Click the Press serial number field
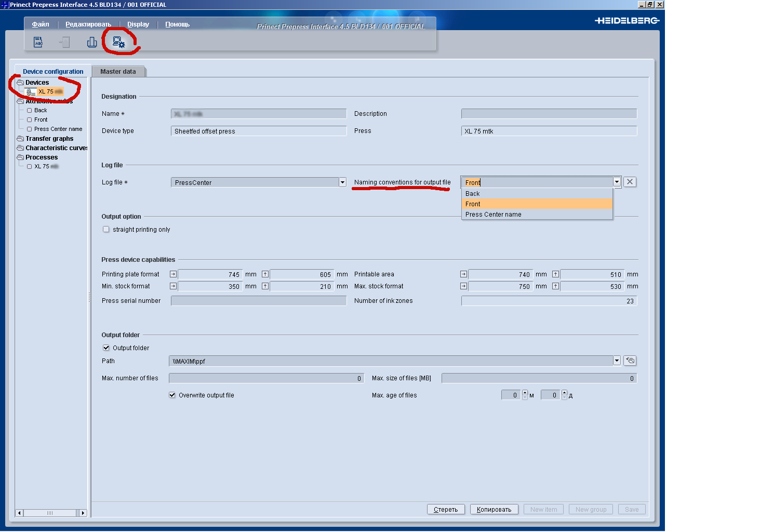 (x=259, y=301)
